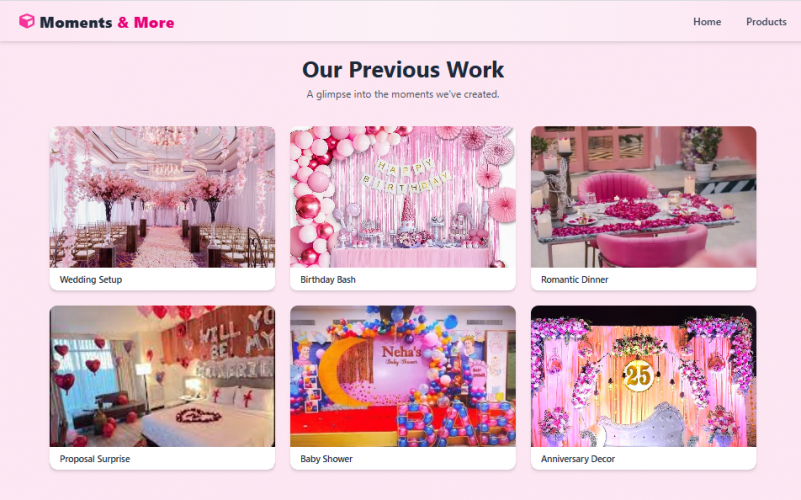Click the Moments & More brand name

click(x=107, y=22)
